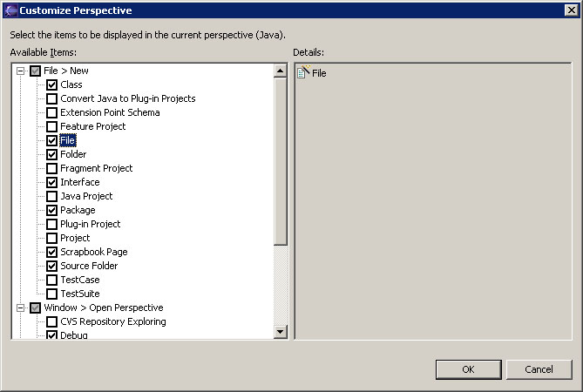583x392 pixels.
Task: Check Convert Java to Plug-in Projects checkbox
Action: (51, 98)
